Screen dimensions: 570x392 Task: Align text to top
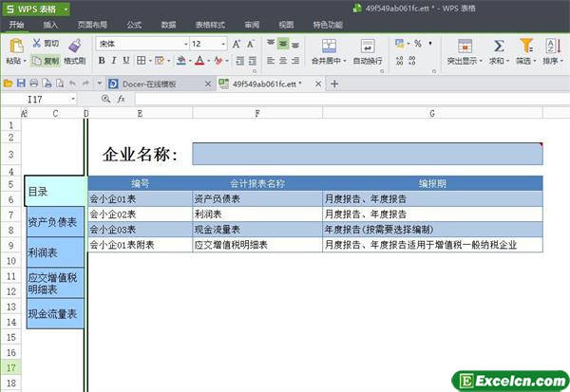[x=271, y=44]
